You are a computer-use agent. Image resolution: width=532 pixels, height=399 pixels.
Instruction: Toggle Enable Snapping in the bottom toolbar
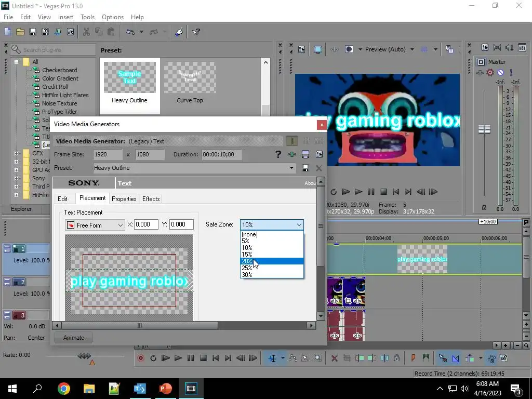click(443, 358)
